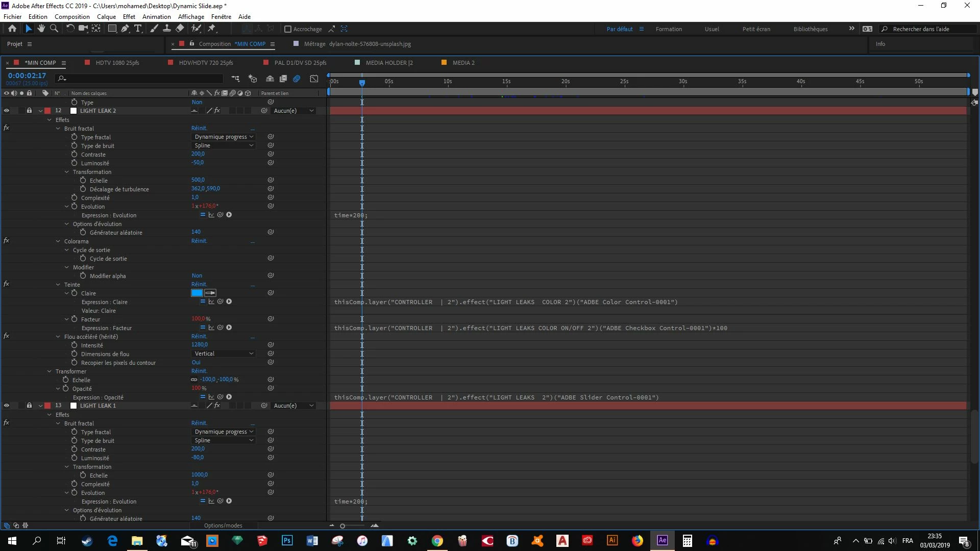Screen dimensions: 980x551
Task: Open the Animation menu
Action: pyautogui.click(x=156, y=16)
